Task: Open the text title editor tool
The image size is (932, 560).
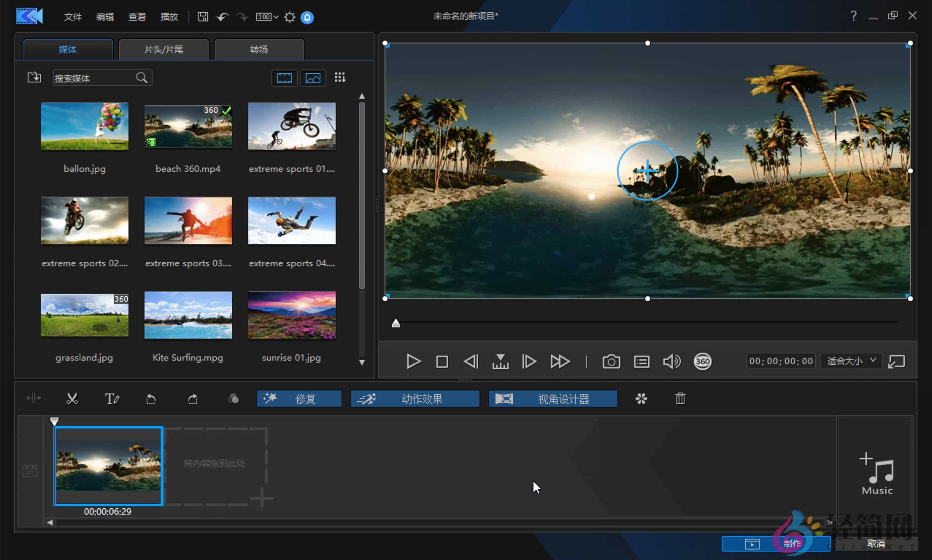Action: click(112, 399)
